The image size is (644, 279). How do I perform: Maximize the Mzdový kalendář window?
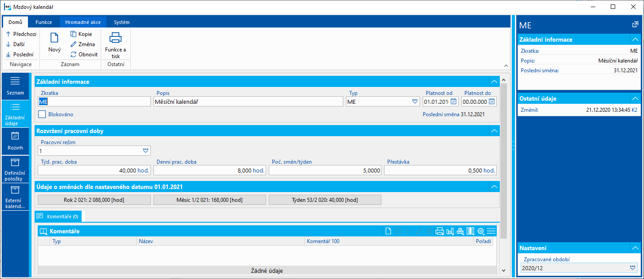613,7
